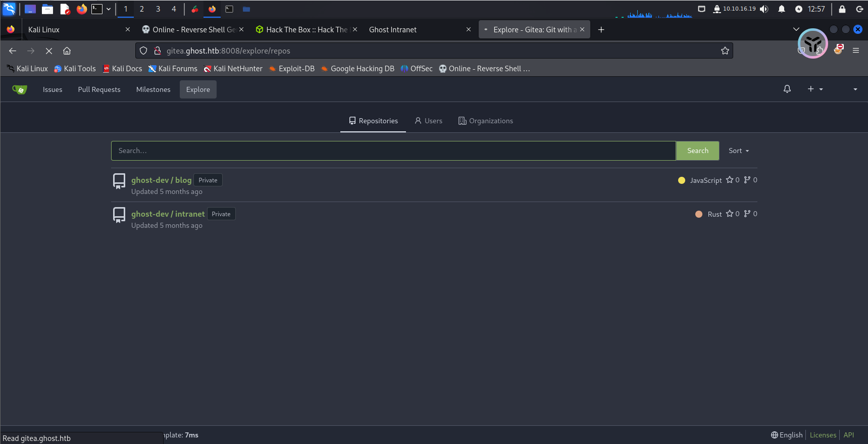868x444 pixels.
Task: Click the Gitea home logo icon
Action: (19, 89)
